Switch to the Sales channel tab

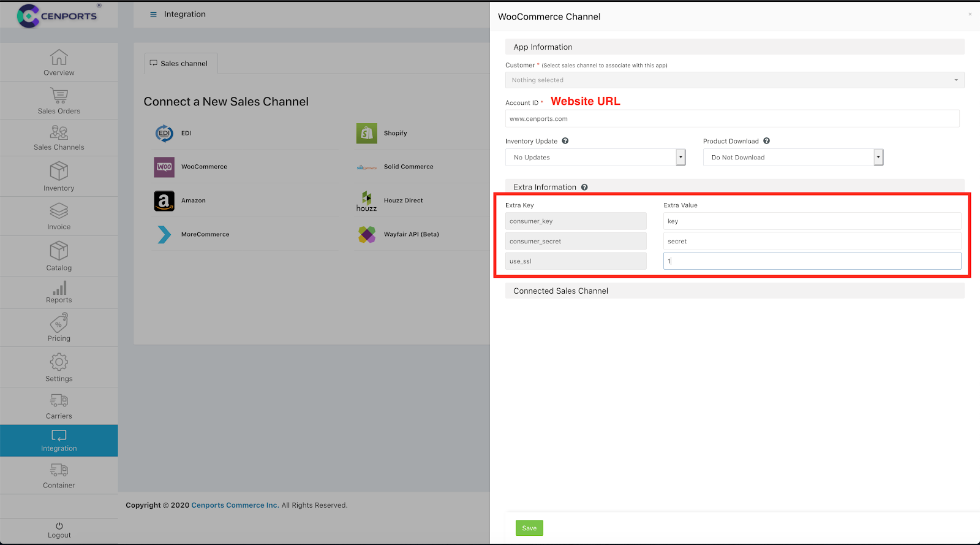(x=181, y=63)
